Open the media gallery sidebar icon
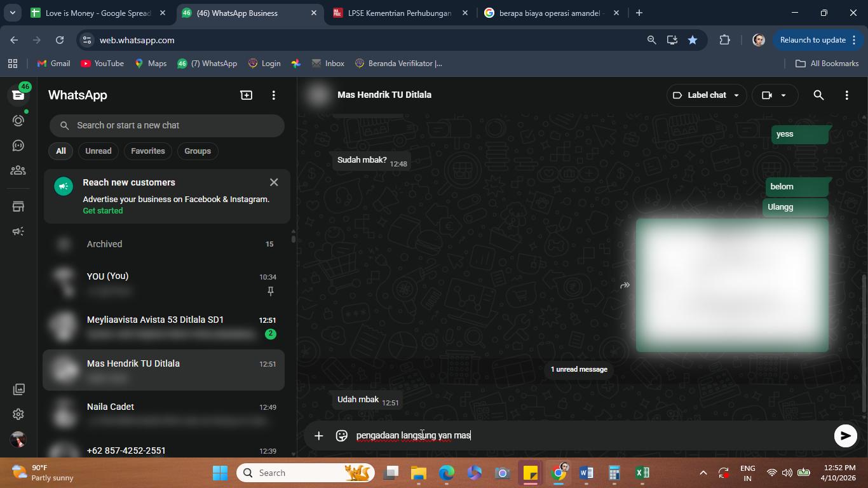The image size is (868, 488). coord(18,389)
